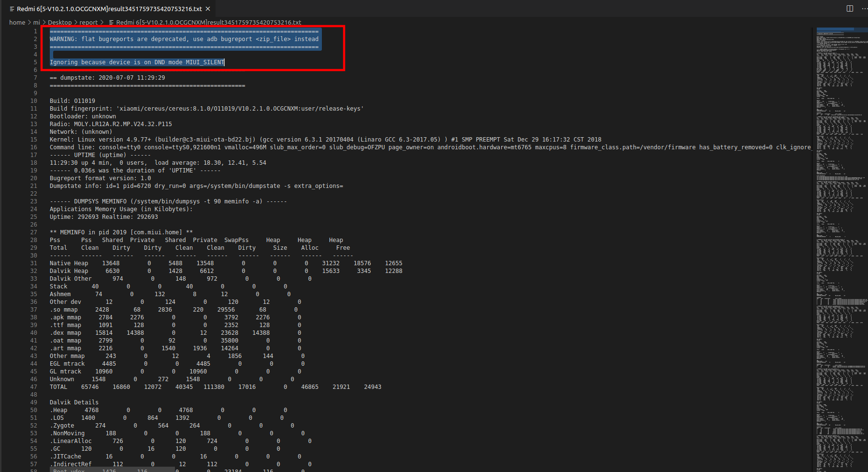Click the '.oat mmap' row

click(x=175, y=341)
